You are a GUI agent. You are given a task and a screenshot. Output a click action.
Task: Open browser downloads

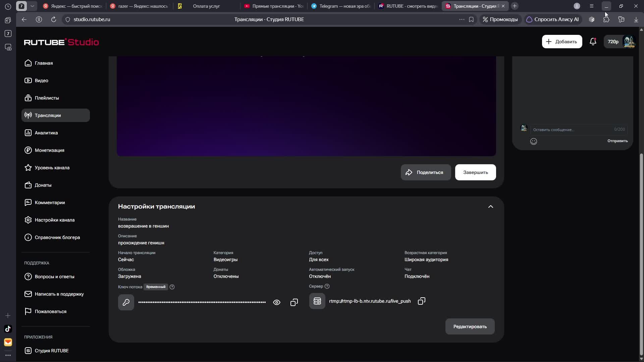coord(636,19)
